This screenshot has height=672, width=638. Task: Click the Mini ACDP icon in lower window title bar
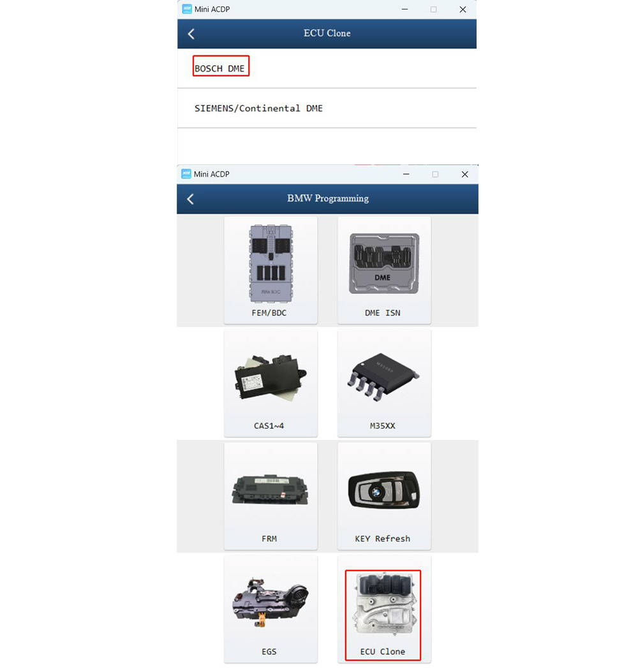click(186, 174)
